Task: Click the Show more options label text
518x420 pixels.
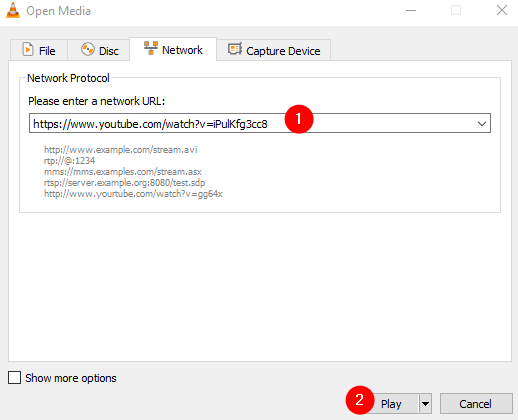Action: [x=71, y=378]
